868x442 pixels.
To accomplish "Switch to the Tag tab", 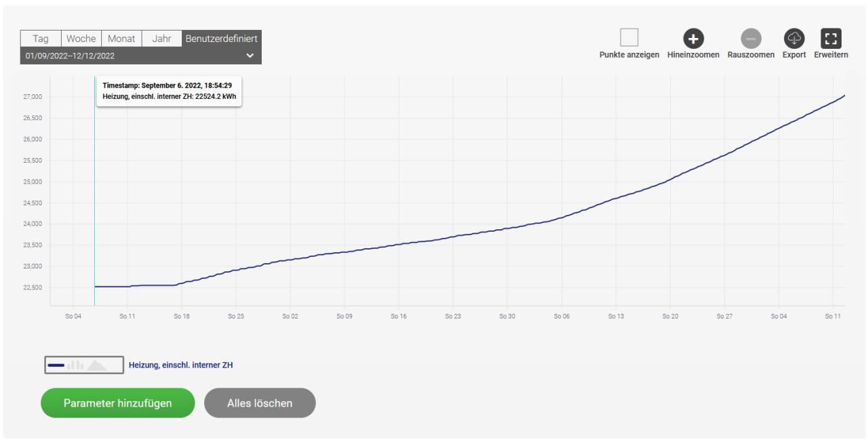I will (41, 39).
